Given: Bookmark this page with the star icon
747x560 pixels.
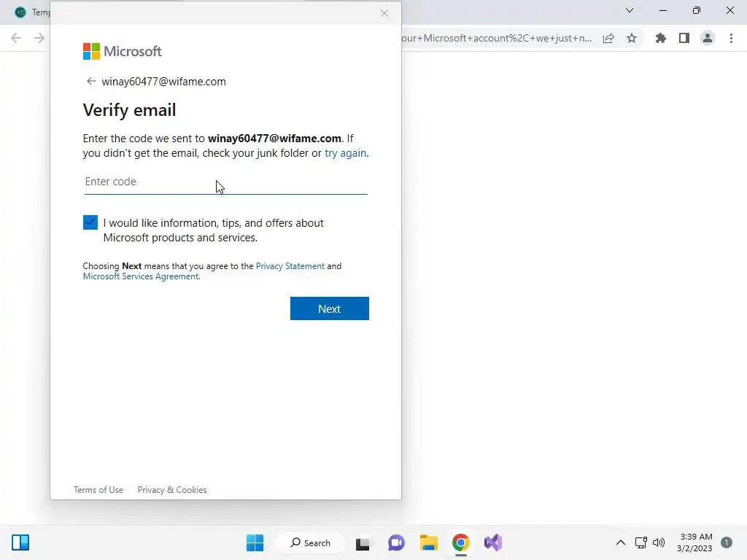Looking at the screenshot, I should click(x=632, y=38).
